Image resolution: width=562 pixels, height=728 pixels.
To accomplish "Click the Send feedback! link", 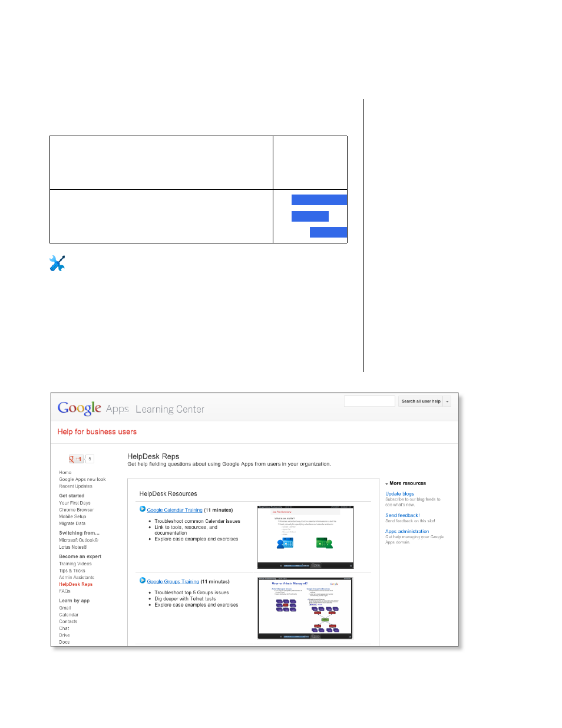I will [402, 515].
